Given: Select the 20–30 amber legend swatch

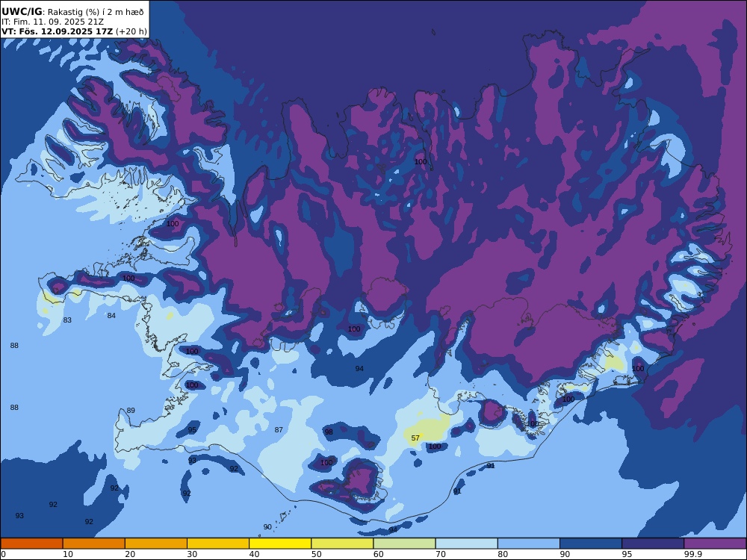Looking at the screenshot, I should (x=156, y=544).
